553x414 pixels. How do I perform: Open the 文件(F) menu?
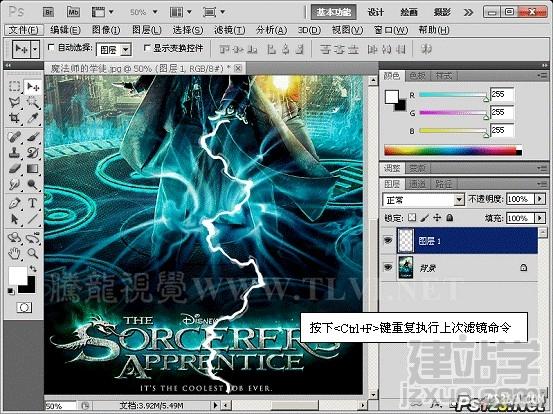(24, 30)
